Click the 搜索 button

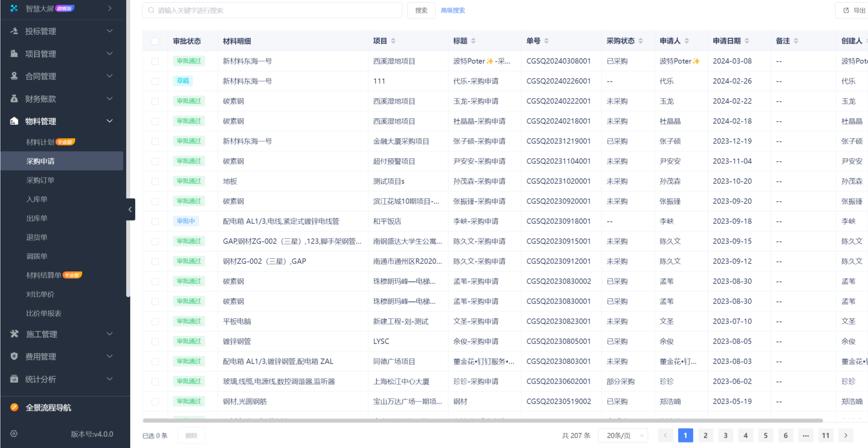pos(421,10)
